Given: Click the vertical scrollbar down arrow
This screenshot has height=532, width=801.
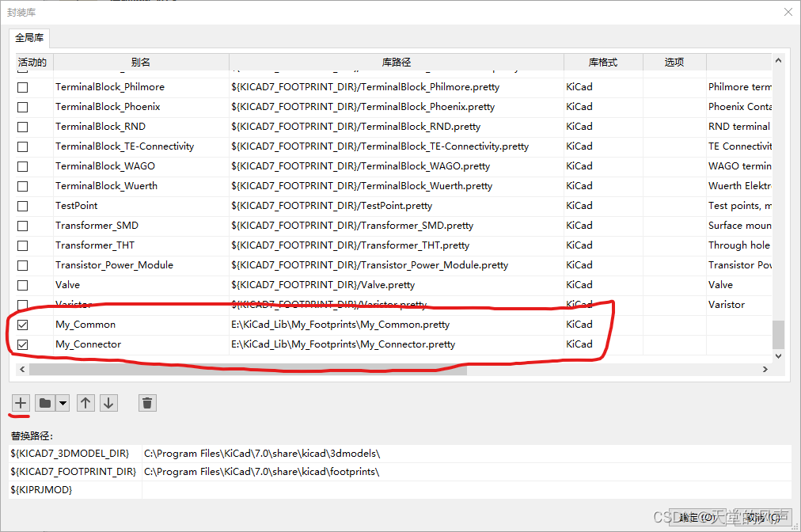Looking at the screenshot, I should click(778, 356).
